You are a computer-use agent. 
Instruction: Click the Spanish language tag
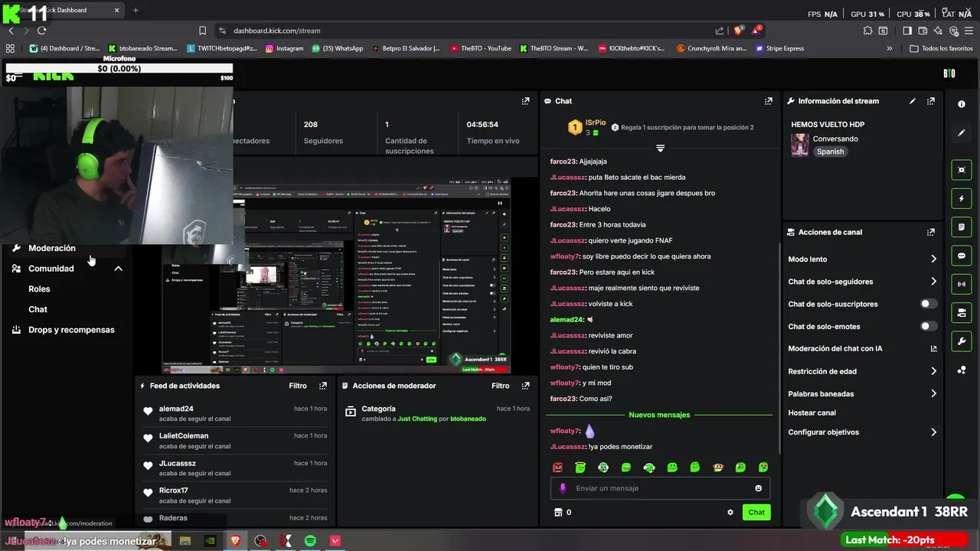pyautogui.click(x=830, y=152)
